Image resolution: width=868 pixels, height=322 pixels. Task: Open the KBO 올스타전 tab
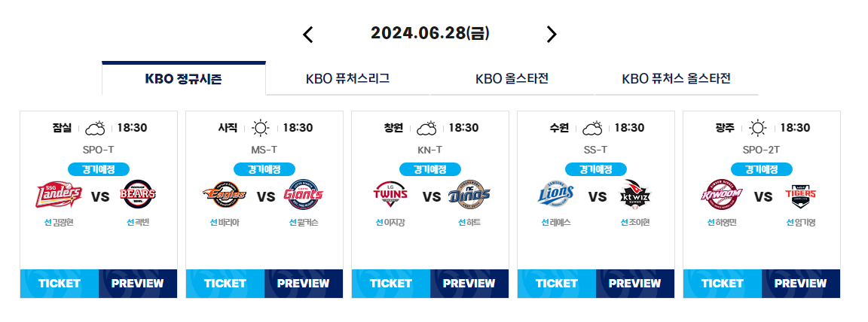click(512, 79)
